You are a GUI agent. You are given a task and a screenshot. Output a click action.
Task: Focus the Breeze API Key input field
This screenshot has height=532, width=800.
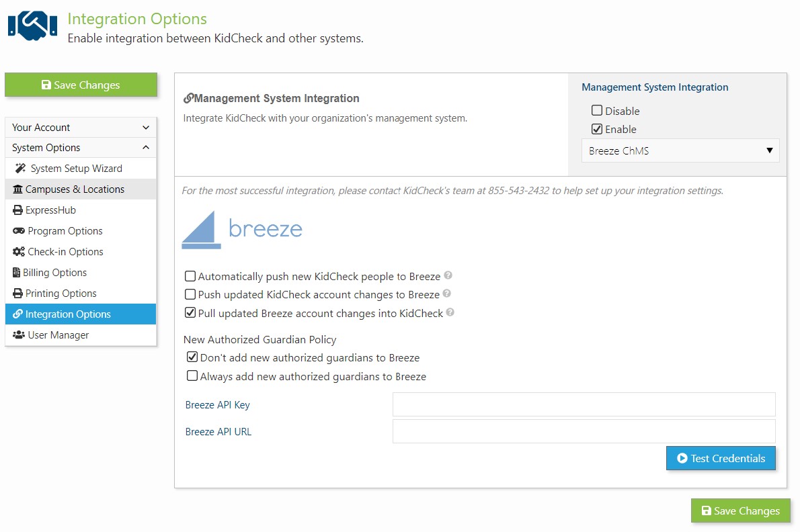point(584,404)
